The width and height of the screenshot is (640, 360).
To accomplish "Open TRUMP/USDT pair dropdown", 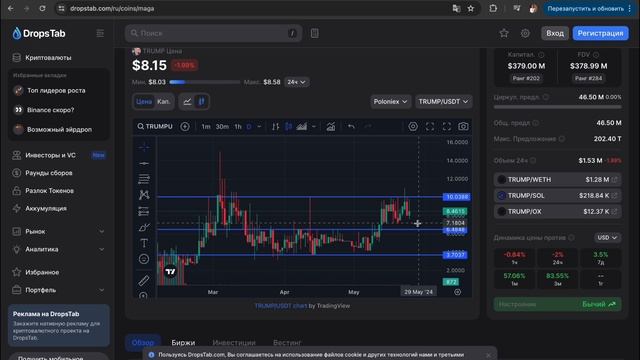I will (x=443, y=102).
